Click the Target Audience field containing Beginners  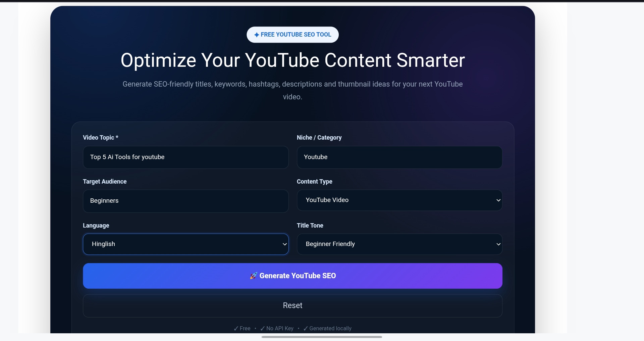185,201
